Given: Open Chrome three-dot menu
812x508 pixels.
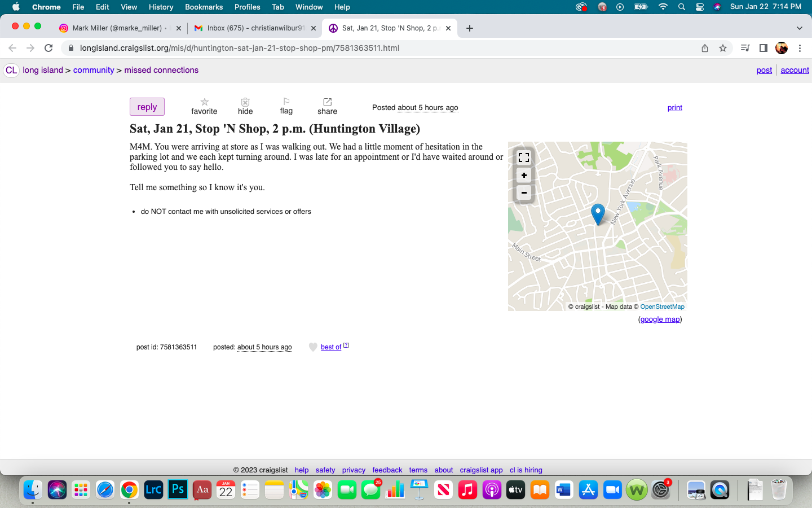Looking at the screenshot, I should click(x=800, y=48).
